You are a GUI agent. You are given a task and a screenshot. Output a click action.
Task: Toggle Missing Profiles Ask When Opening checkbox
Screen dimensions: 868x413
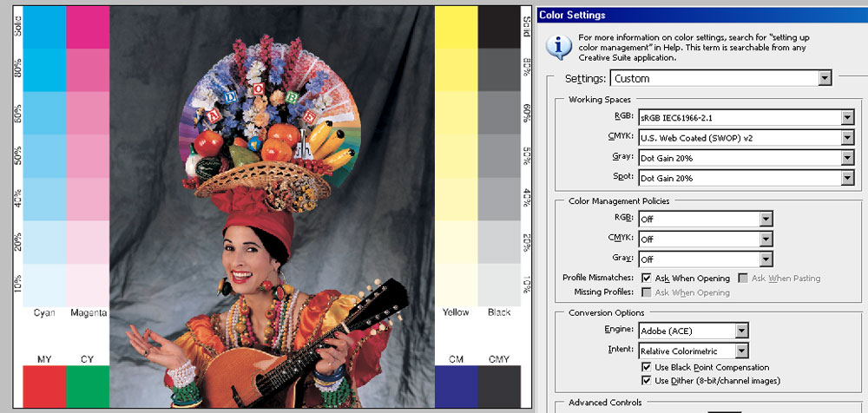coord(647,292)
